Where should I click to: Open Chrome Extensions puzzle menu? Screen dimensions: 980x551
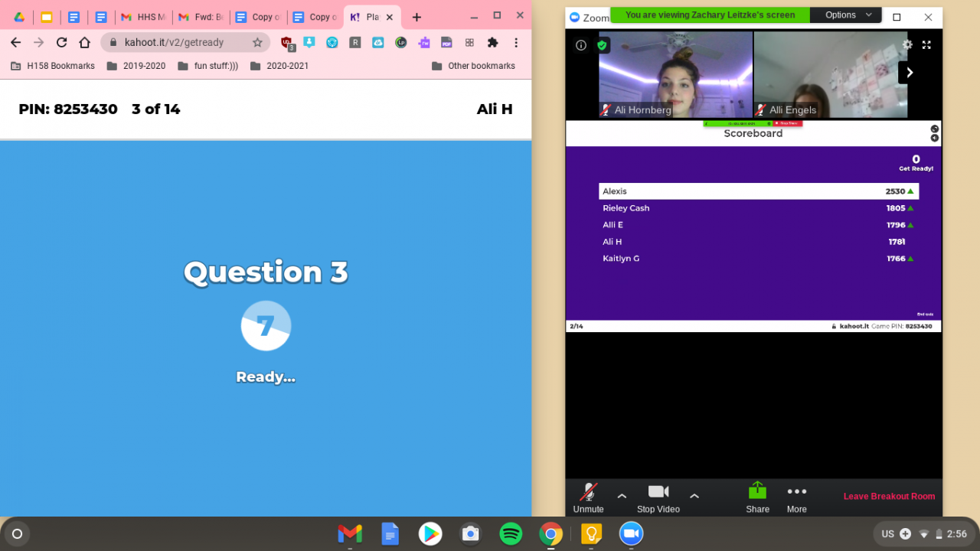pyautogui.click(x=492, y=43)
